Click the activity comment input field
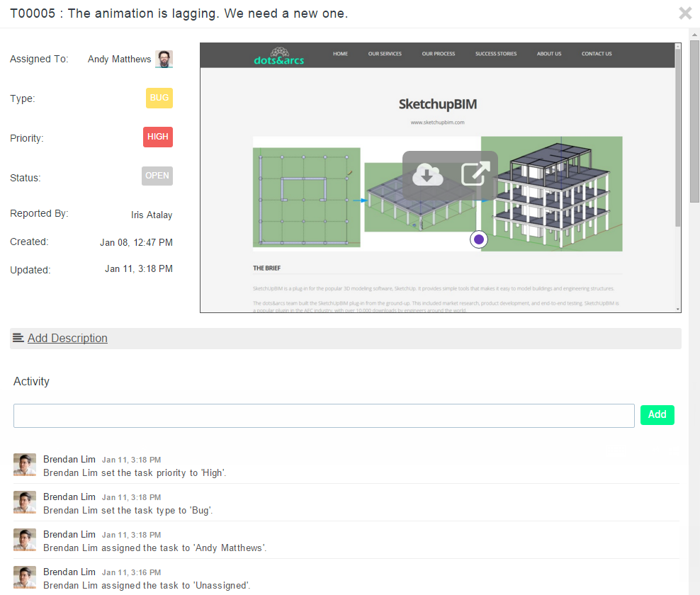This screenshot has height=595, width=700. pyautogui.click(x=324, y=415)
